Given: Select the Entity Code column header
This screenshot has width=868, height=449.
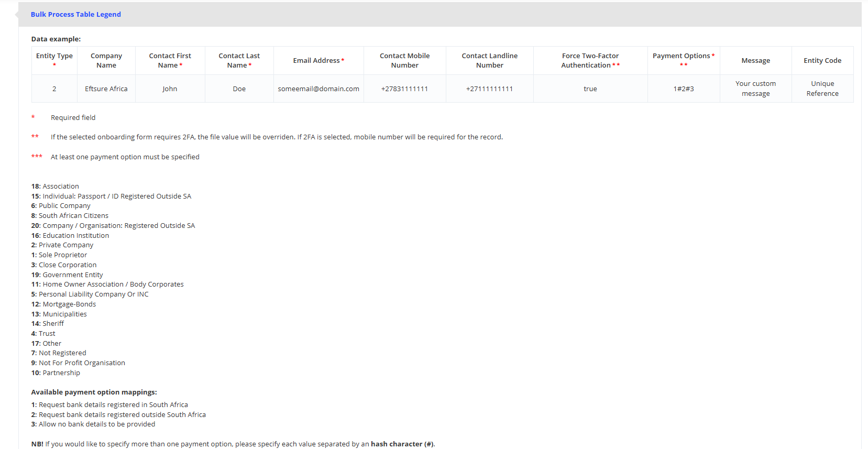Looking at the screenshot, I should [x=822, y=61].
